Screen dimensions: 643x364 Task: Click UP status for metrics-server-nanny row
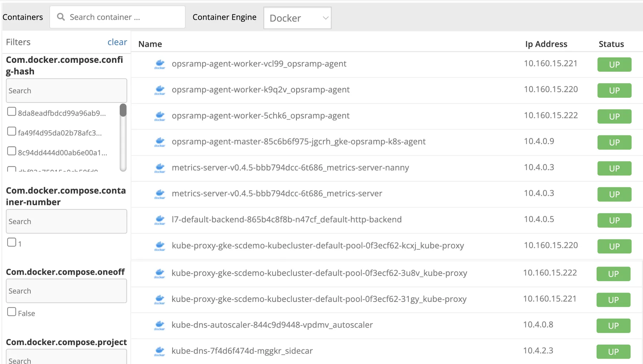click(614, 168)
